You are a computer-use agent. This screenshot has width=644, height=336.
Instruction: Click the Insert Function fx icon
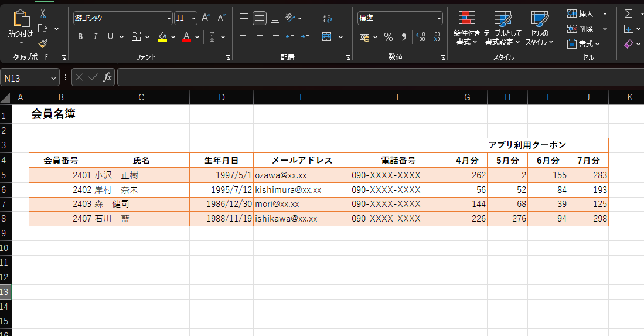pyautogui.click(x=107, y=77)
